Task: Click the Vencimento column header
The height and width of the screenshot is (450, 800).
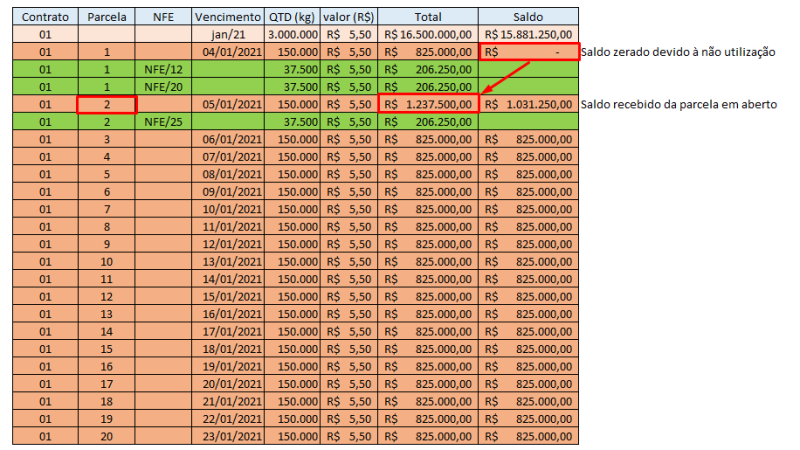Action: coord(228,17)
